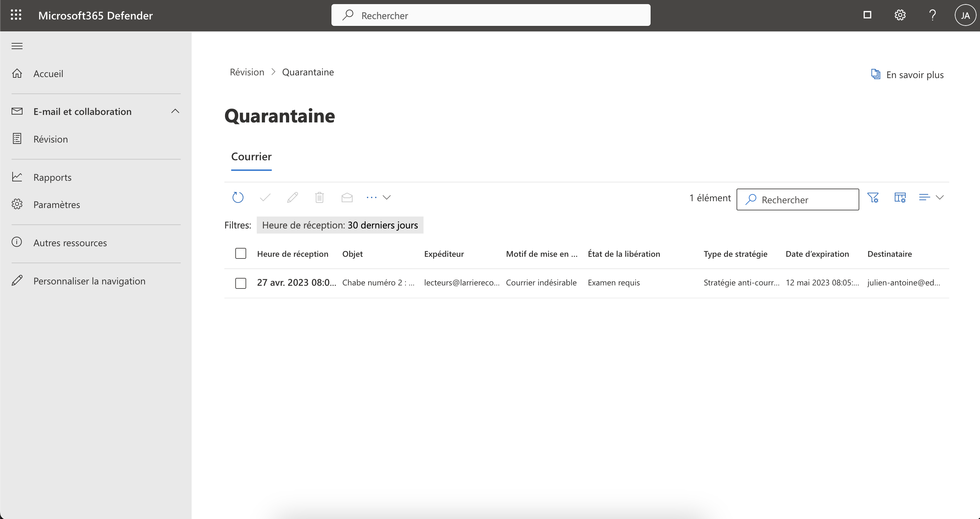Open the more actions ellipsis menu
The height and width of the screenshot is (519, 980).
coord(372,197)
